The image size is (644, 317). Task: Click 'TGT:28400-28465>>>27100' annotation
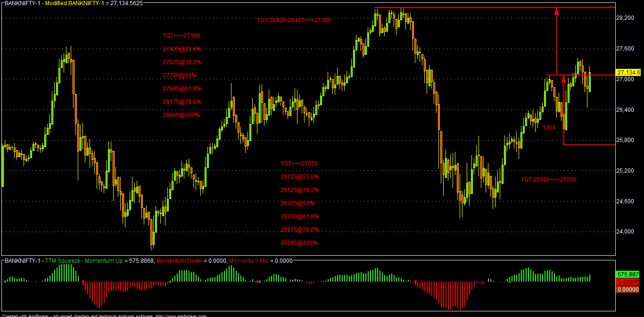(294, 20)
